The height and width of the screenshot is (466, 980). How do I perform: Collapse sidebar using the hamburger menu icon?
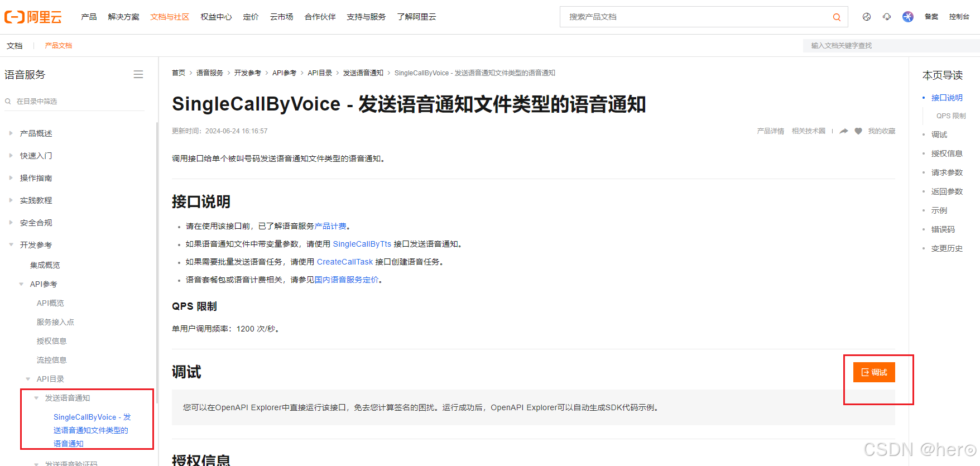tap(138, 75)
